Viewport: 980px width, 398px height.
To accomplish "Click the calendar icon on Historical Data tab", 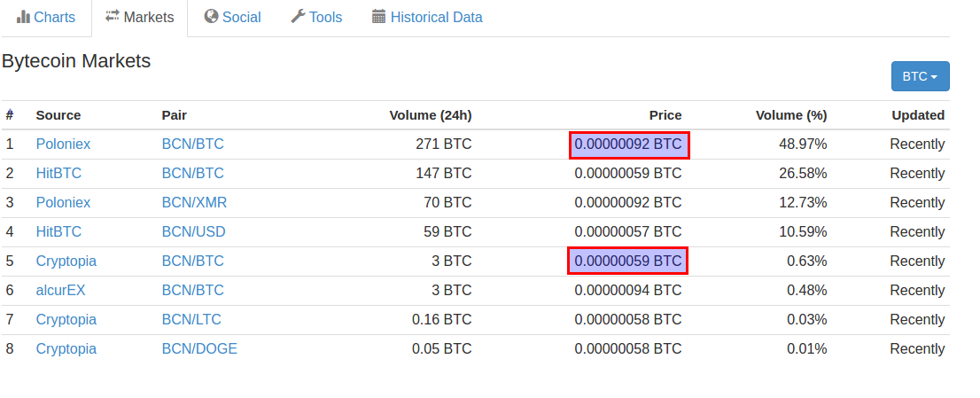I will tap(379, 17).
